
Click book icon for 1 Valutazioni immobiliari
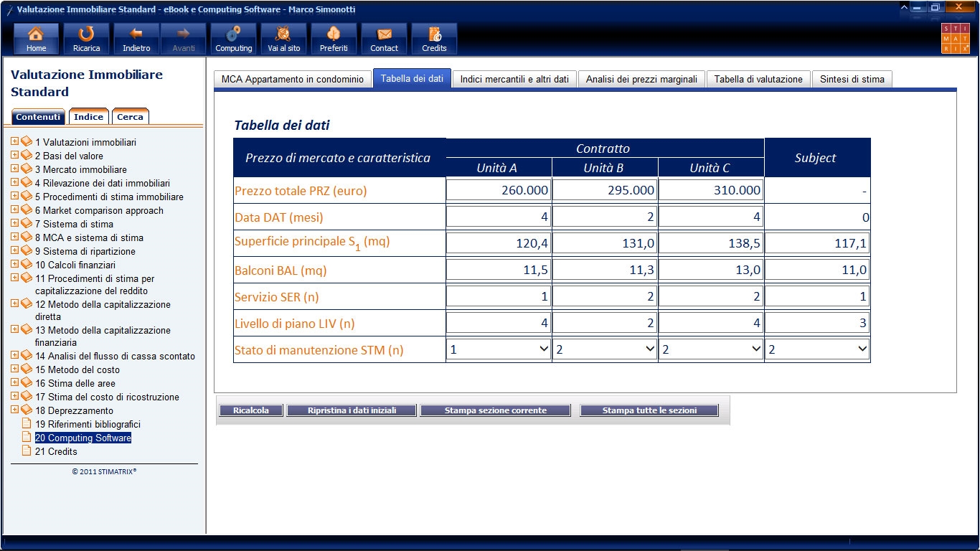point(27,142)
